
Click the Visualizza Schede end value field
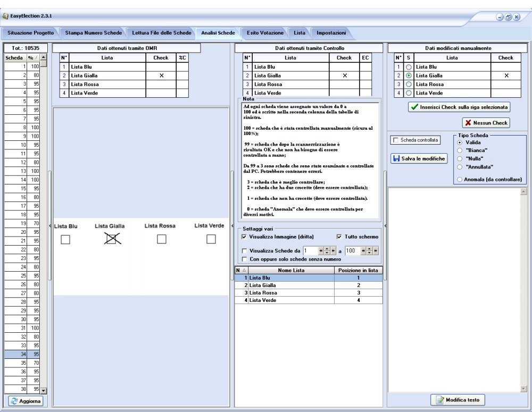352,250
